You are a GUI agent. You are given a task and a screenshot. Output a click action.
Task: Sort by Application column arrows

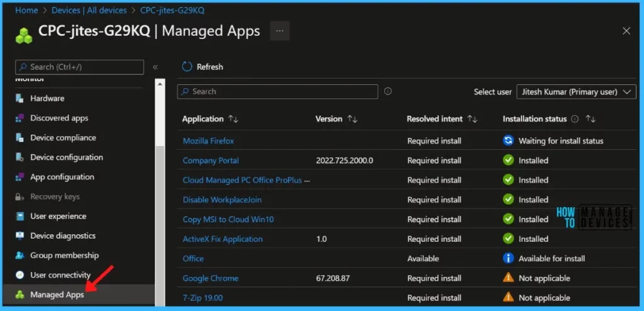(233, 119)
